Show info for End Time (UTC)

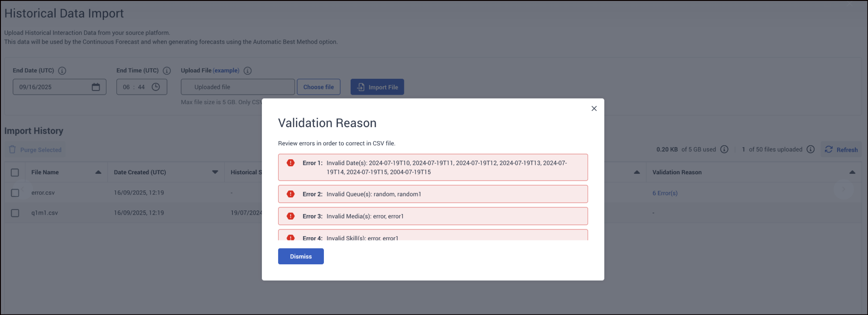(x=167, y=71)
